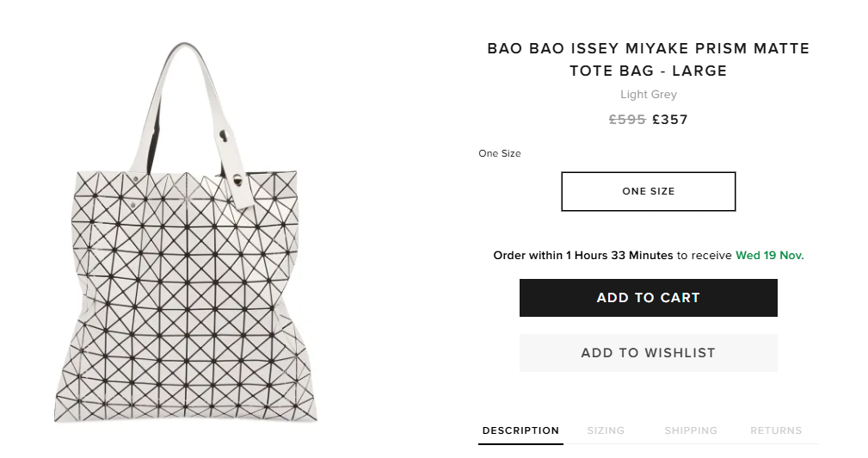Click the £357 sale price
The height and width of the screenshot is (458, 868).
(x=670, y=120)
